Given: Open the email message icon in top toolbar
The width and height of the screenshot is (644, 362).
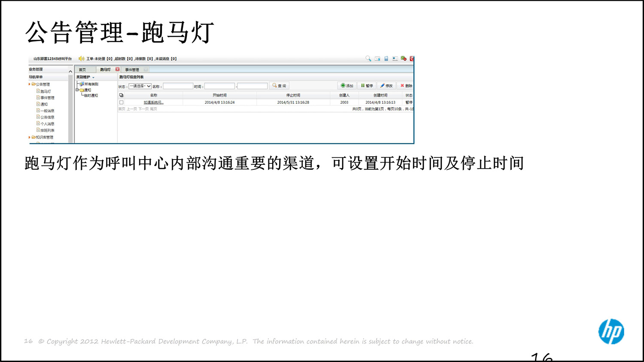Looking at the screenshot, I should 377,58.
